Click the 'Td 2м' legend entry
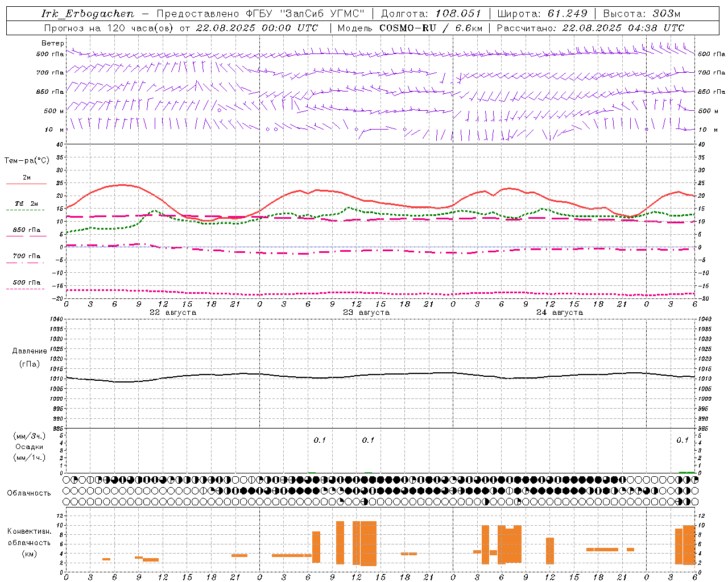The height and width of the screenshot is (582, 728). coord(27,203)
